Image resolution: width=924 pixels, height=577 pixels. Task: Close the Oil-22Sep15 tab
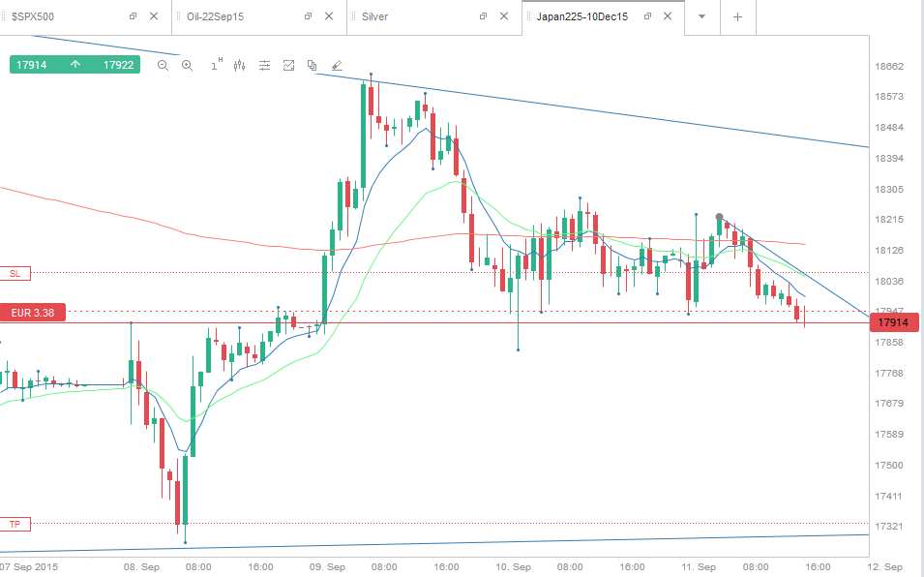[329, 16]
